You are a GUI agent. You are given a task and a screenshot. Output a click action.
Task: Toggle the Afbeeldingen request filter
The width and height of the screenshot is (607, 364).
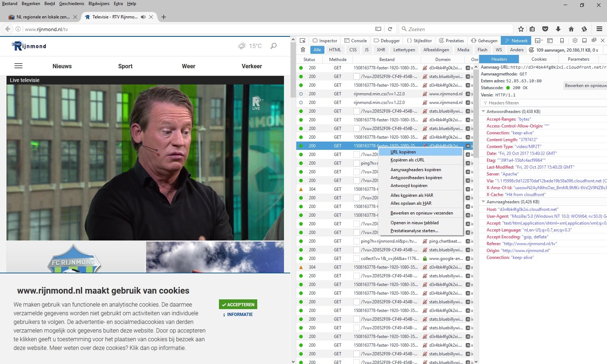(436, 50)
